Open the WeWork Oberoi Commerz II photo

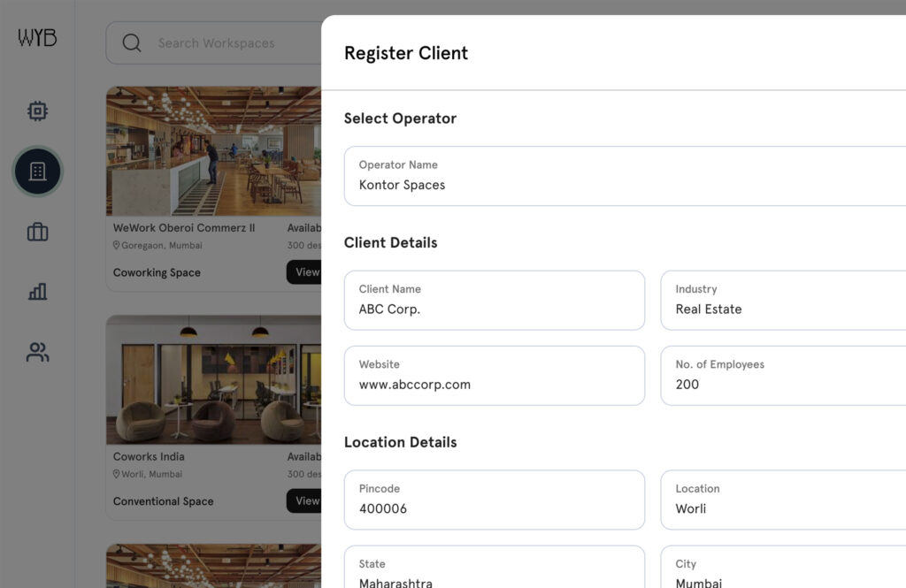pyautogui.click(x=213, y=151)
